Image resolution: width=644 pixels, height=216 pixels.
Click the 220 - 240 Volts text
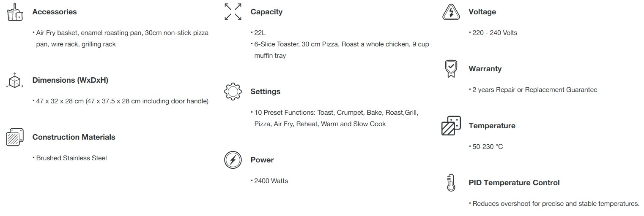[x=495, y=32]
